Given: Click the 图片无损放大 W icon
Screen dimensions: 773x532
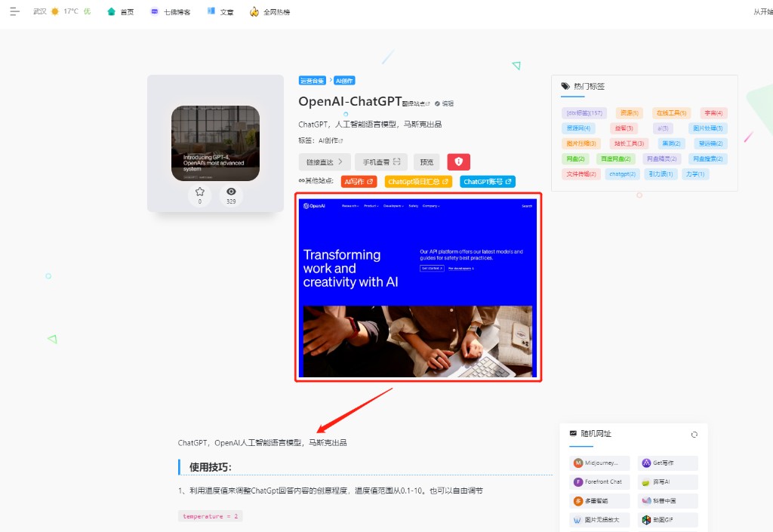Looking at the screenshot, I should click(578, 520).
